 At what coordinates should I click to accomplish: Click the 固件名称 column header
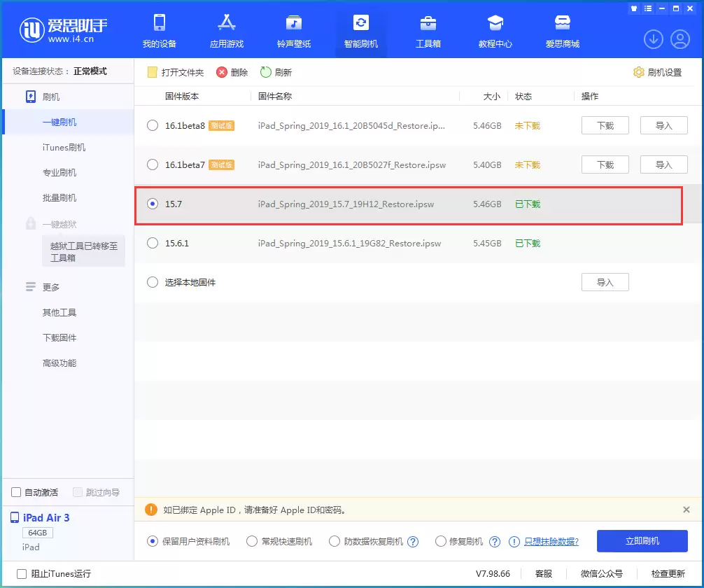275,96
